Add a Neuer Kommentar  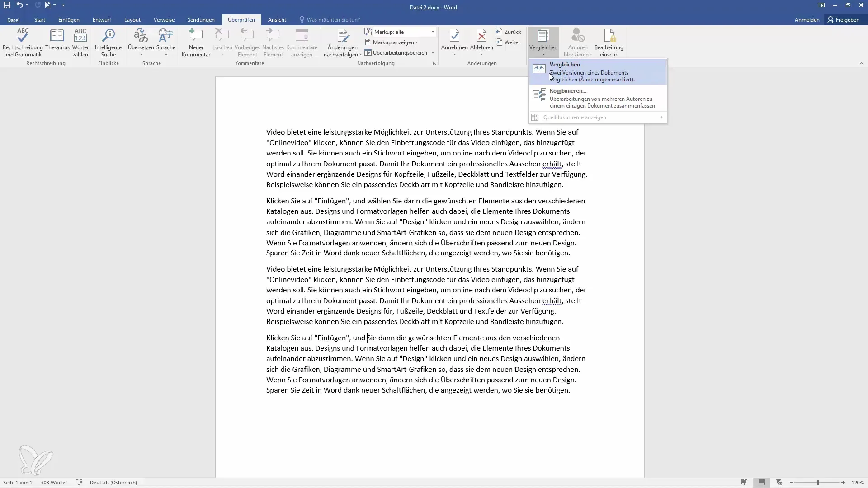click(x=196, y=43)
